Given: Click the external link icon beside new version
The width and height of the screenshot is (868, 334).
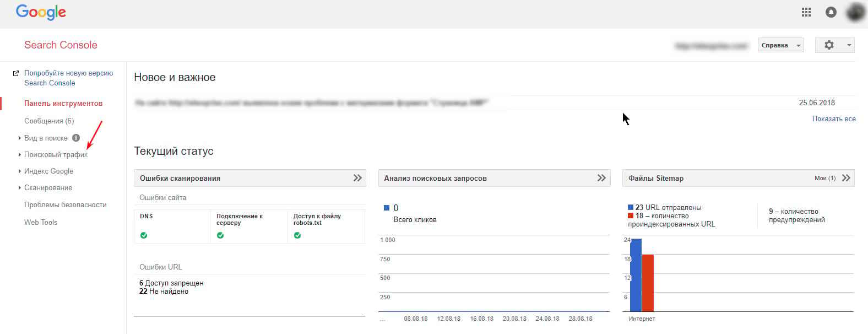Looking at the screenshot, I should 16,73.
